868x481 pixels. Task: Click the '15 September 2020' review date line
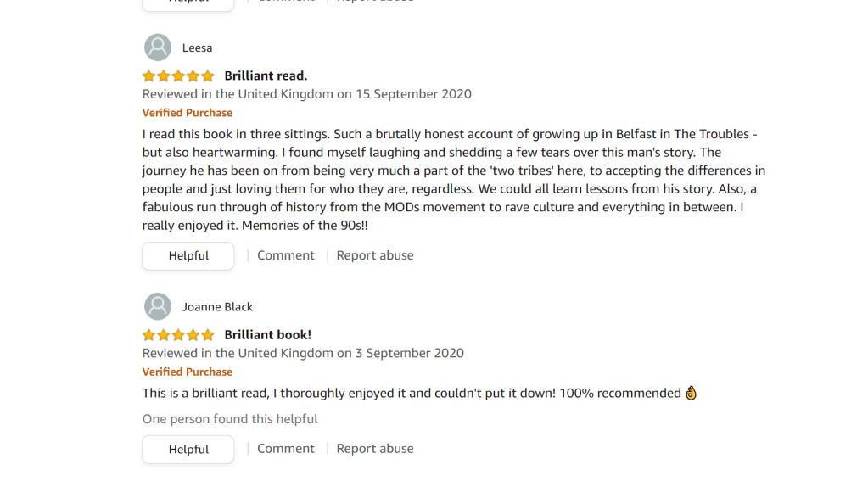(x=306, y=94)
